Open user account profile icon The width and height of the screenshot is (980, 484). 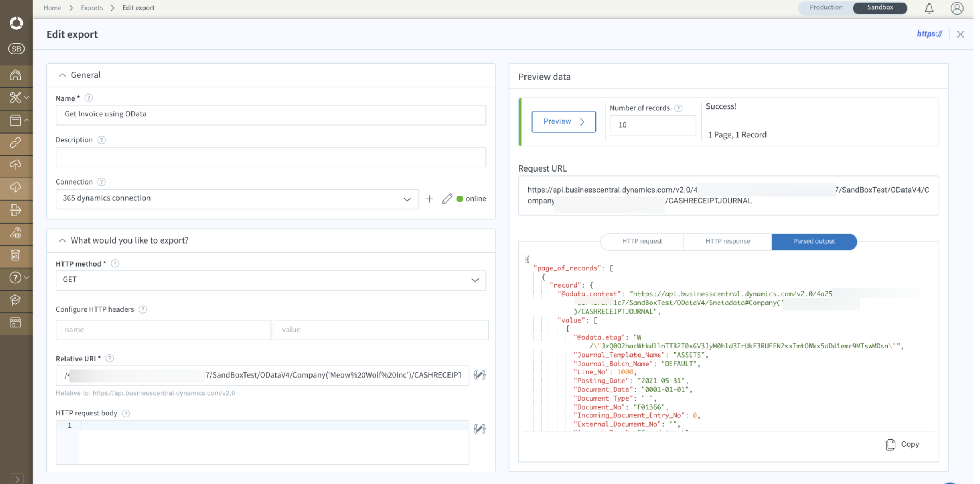point(957,8)
